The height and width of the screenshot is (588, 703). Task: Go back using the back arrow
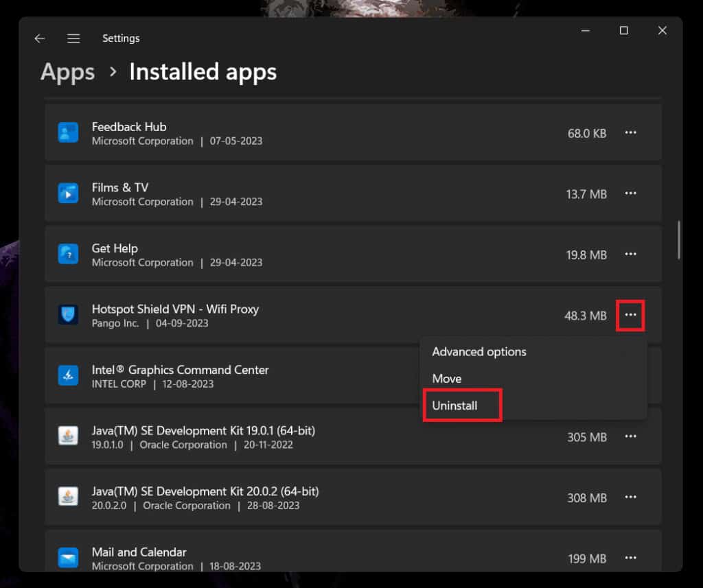tap(39, 38)
